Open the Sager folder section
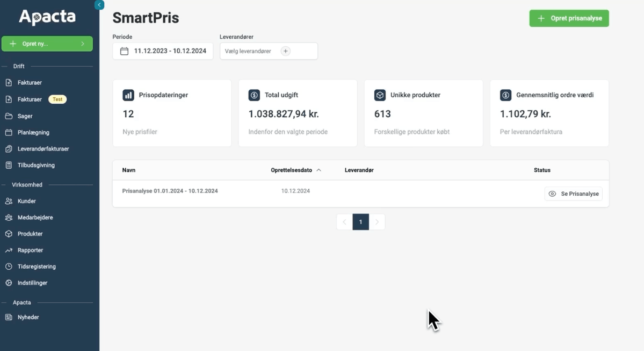Viewport: 644px width, 351px height. pos(25,116)
